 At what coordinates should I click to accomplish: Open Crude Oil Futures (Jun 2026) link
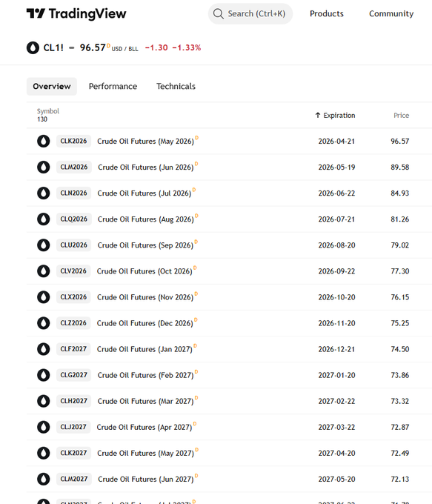pyautogui.click(x=146, y=168)
